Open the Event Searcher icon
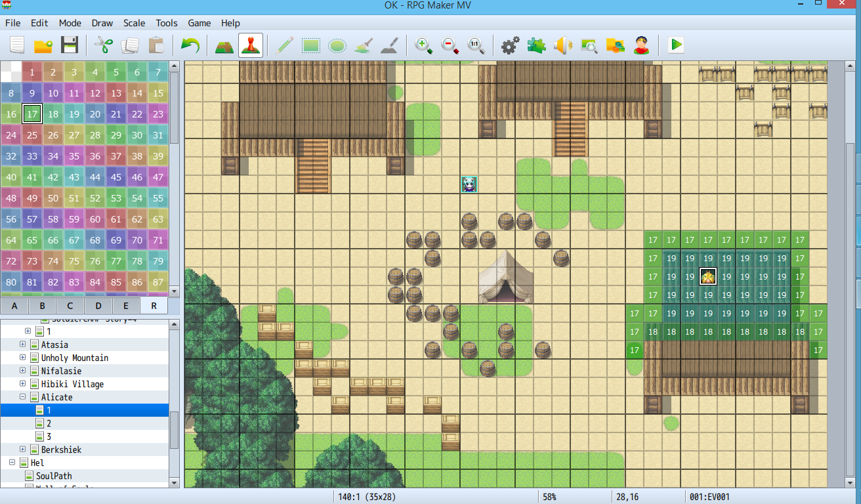861x504 pixels. [x=589, y=45]
